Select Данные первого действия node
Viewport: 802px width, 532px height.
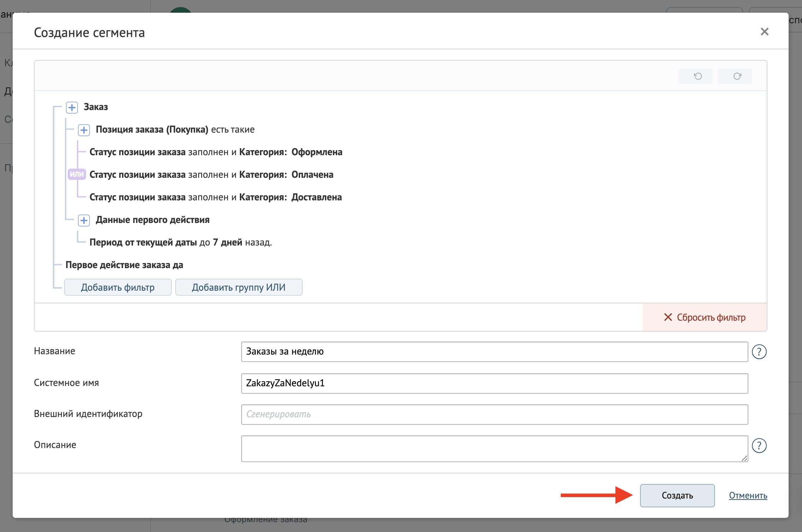tap(152, 220)
